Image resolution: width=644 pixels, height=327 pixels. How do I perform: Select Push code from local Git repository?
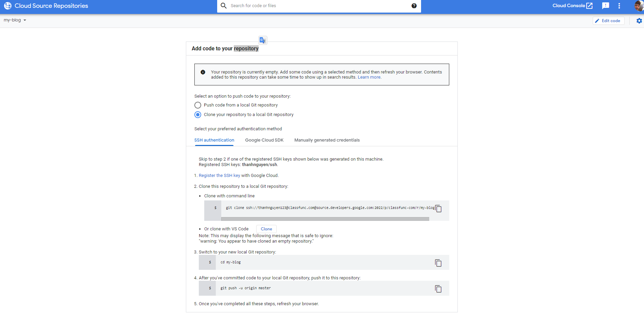coord(198,105)
